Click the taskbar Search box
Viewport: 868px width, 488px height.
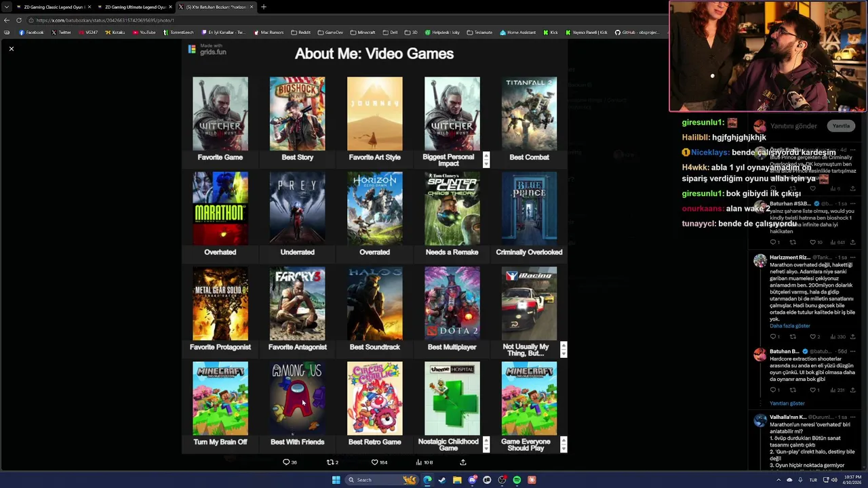pyautogui.click(x=382, y=480)
